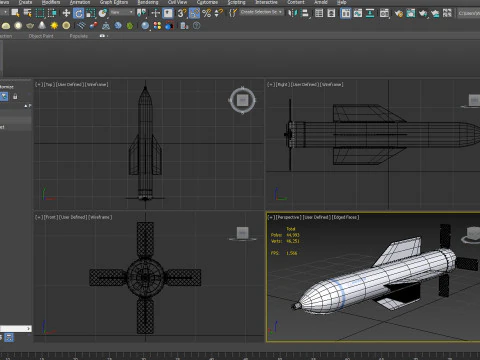
Task: Activate the Select and Move tool
Action: point(66,13)
